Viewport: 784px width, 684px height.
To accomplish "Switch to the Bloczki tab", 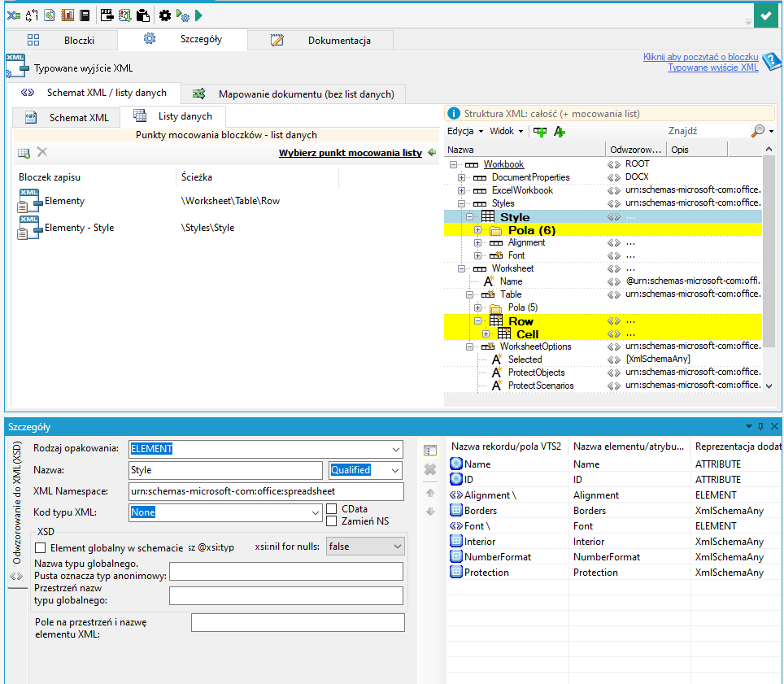I will pyautogui.click(x=62, y=40).
